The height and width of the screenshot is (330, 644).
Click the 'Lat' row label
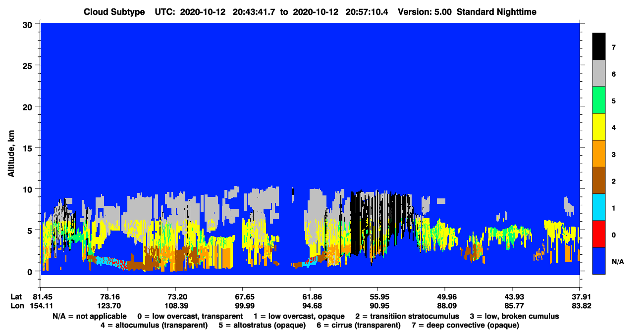pyautogui.click(x=16, y=296)
